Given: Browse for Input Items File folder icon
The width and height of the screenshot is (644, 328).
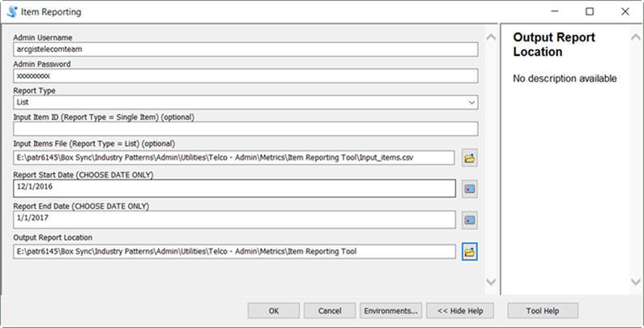Looking at the screenshot, I should click(x=470, y=158).
